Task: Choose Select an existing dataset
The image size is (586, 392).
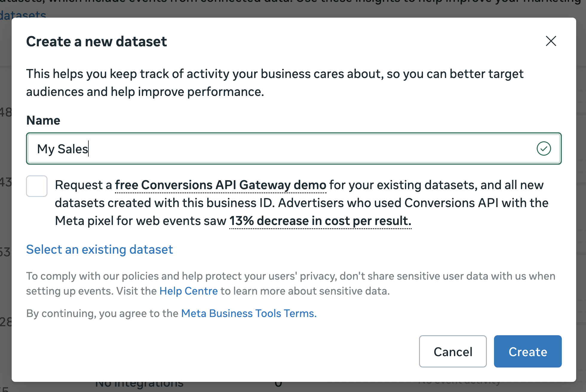Action: click(99, 249)
